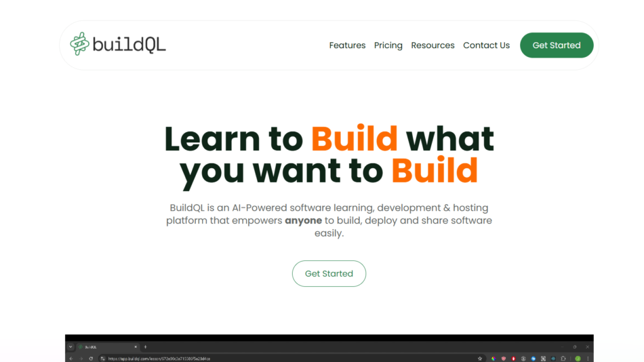Click the reload icon in preview browser
This screenshot has height=362, width=644.
coord(91,359)
